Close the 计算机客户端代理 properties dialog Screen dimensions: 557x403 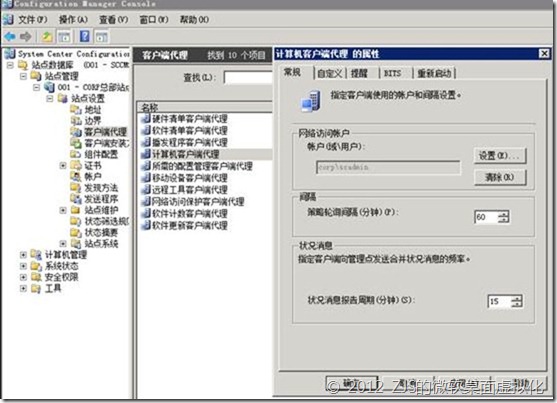544,54
